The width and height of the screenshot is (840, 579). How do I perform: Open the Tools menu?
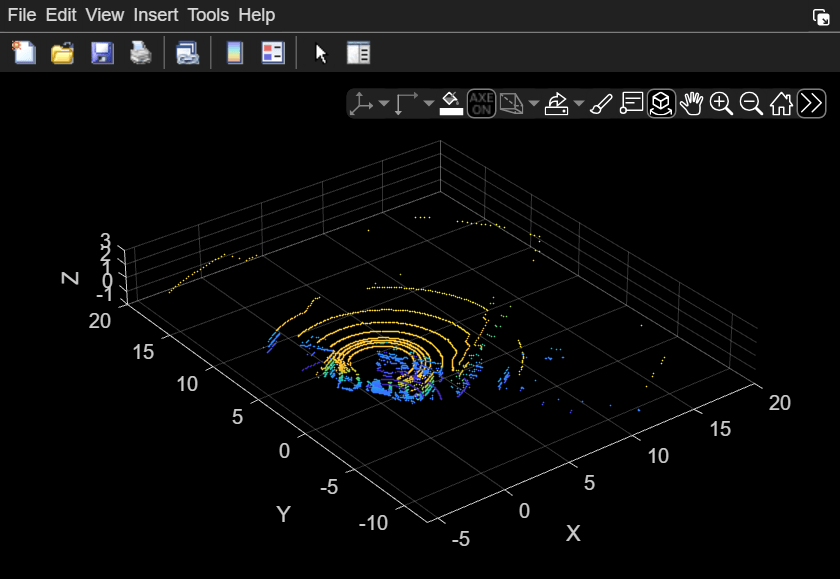coord(208,15)
